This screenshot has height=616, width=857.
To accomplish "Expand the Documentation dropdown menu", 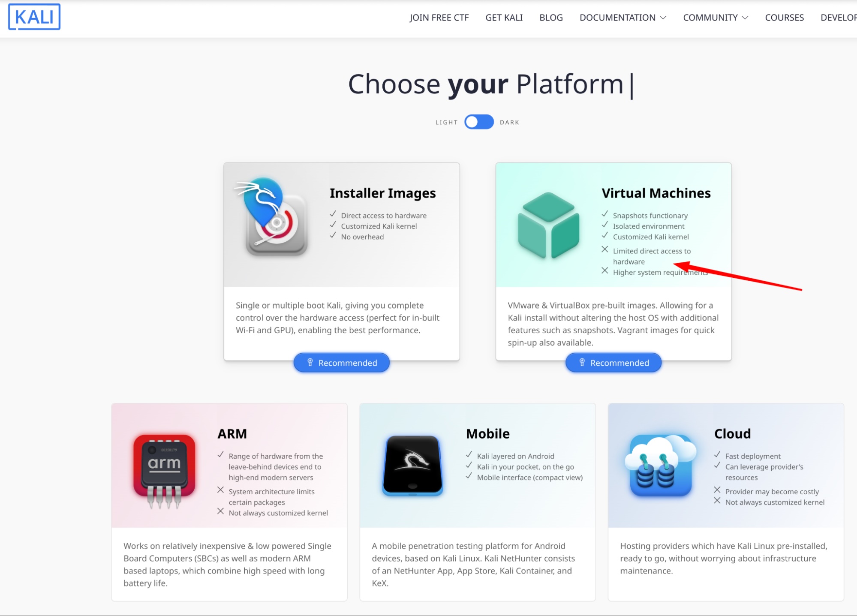I will pos(622,18).
